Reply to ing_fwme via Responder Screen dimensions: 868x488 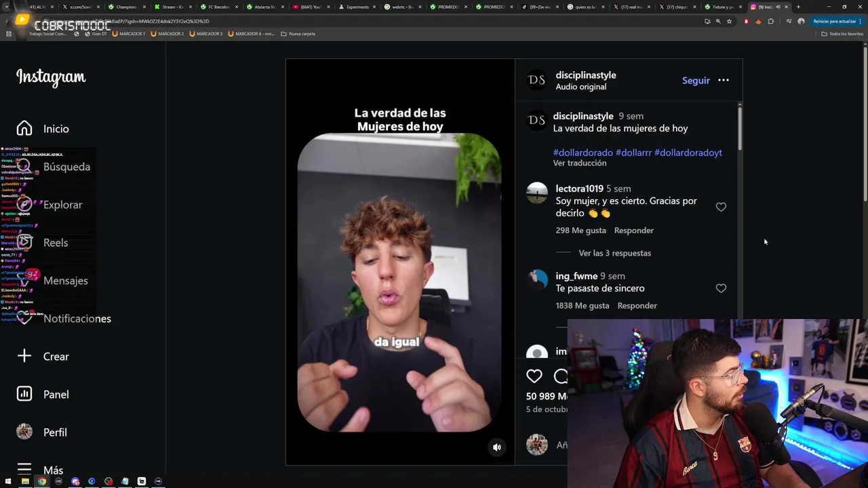tap(637, 306)
